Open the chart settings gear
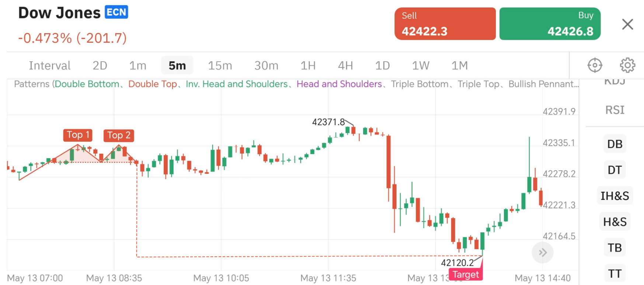The width and height of the screenshot is (644, 285). (x=628, y=65)
